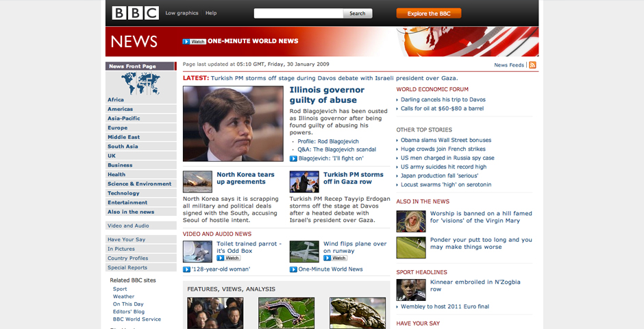The height and width of the screenshot is (329, 644).
Task: Open Illinois governor guilty of abuse headline
Action: (327, 95)
